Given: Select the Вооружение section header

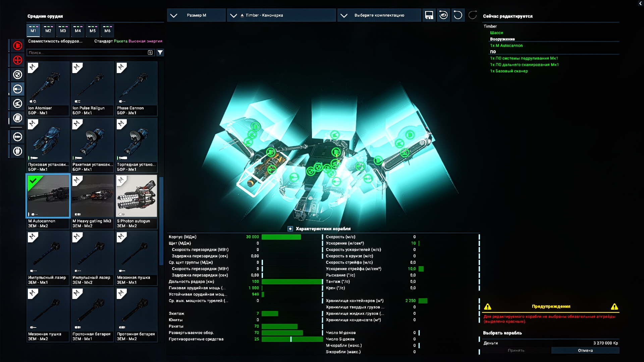Looking at the screenshot, I should point(502,39).
